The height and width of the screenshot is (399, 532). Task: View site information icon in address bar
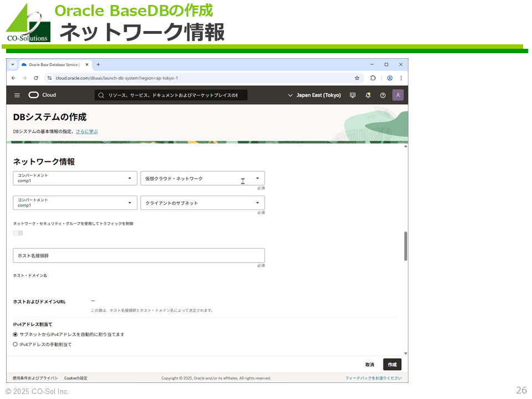pos(49,78)
